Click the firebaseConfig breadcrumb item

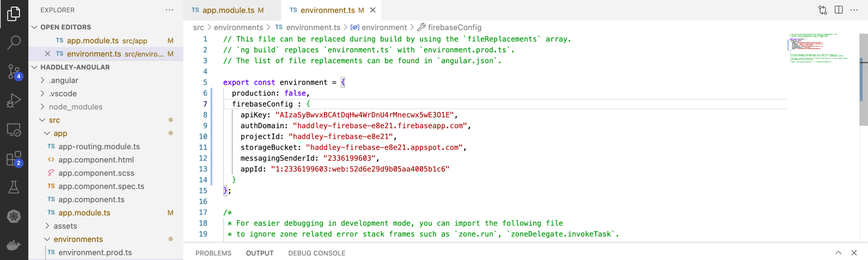pyautogui.click(x=454, y=27)
